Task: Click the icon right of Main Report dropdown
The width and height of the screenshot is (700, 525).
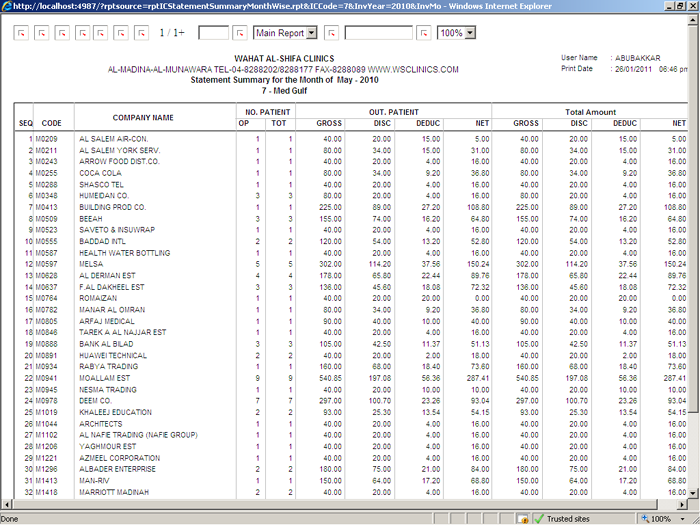Action: [331, 33]
